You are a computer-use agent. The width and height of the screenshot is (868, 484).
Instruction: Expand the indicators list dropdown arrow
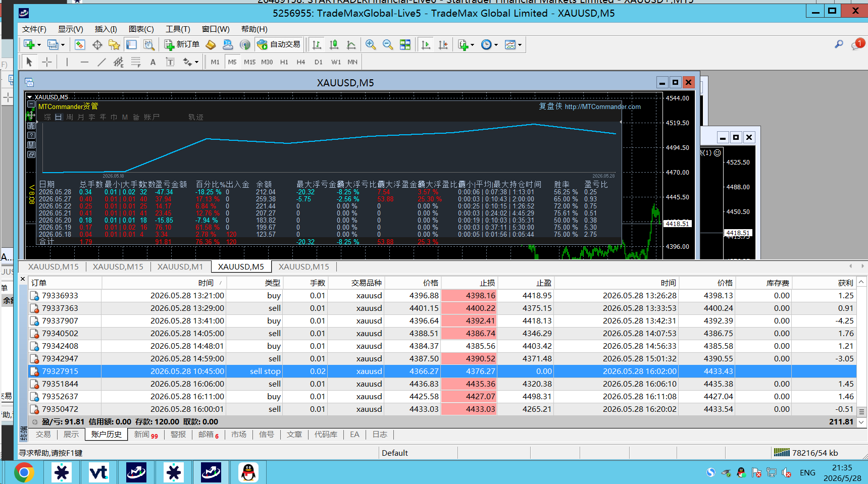pos(472,45)
